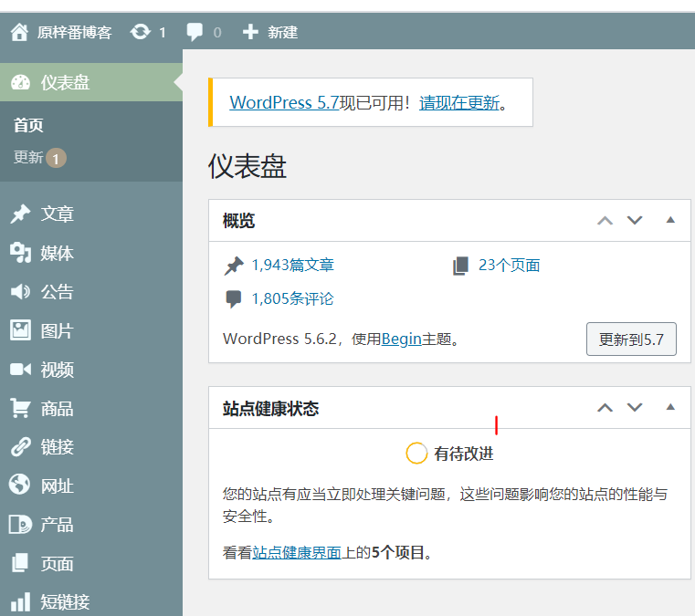695x616 pixels.
Task: Click the megaphone icon for 公告
Action: pos(20,292)
